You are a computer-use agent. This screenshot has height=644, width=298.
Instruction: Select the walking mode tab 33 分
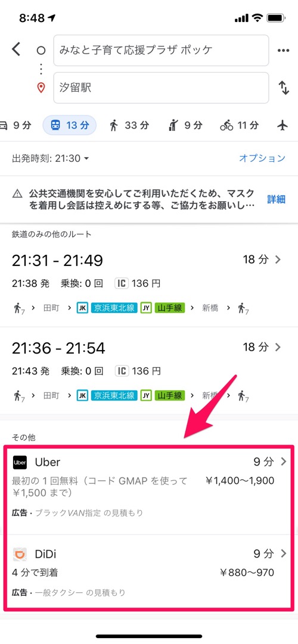[129, 125]
